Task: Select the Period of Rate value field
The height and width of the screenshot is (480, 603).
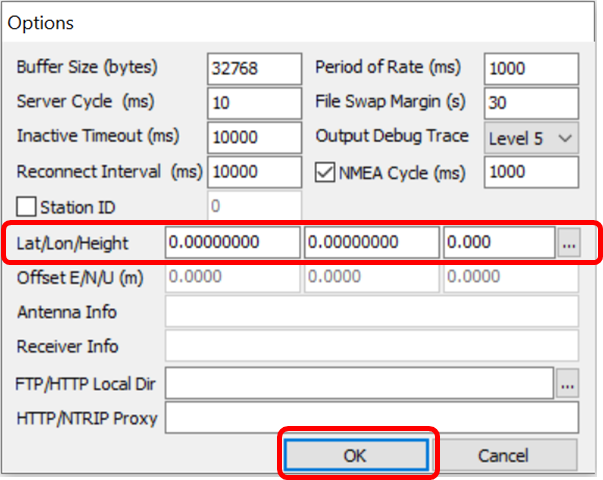Action: click(x=531, y=69)
